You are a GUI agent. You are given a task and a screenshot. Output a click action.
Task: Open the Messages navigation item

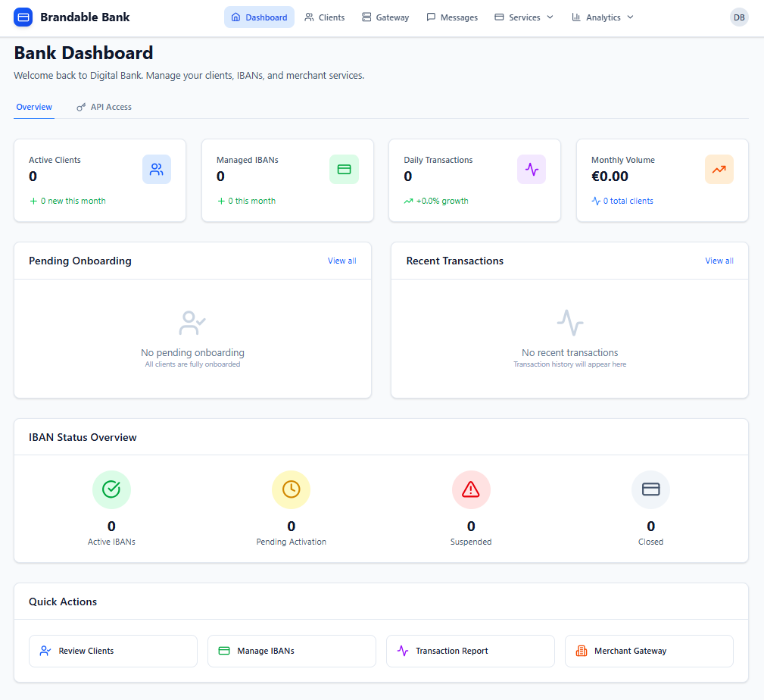point(452,17)
